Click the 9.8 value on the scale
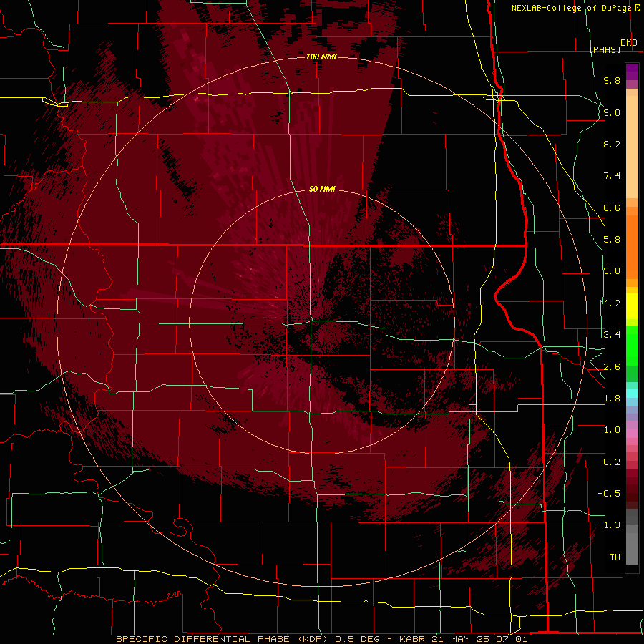Viewport: 644px width, 644px height. (x=612, y=80)
